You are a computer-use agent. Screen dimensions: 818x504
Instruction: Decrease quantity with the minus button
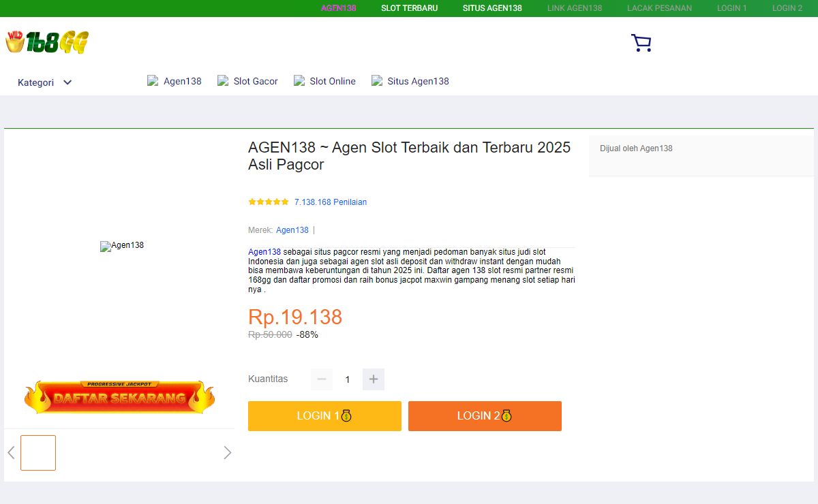322,379
